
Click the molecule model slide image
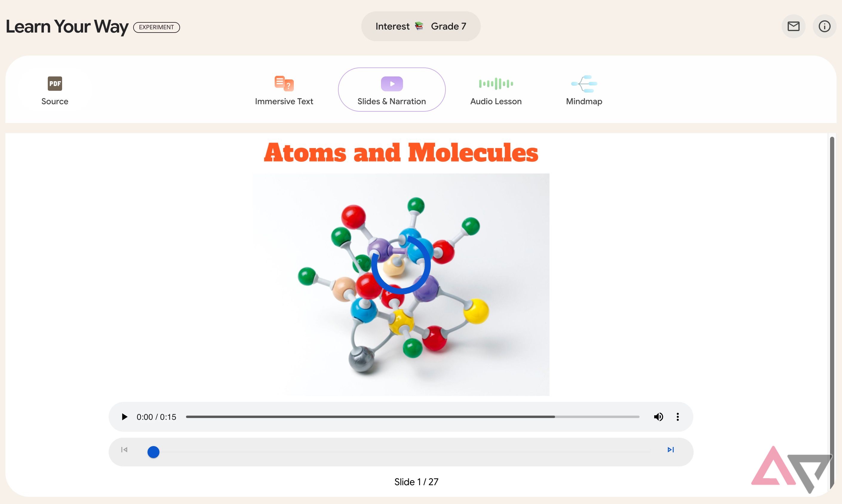coord(401,285)
